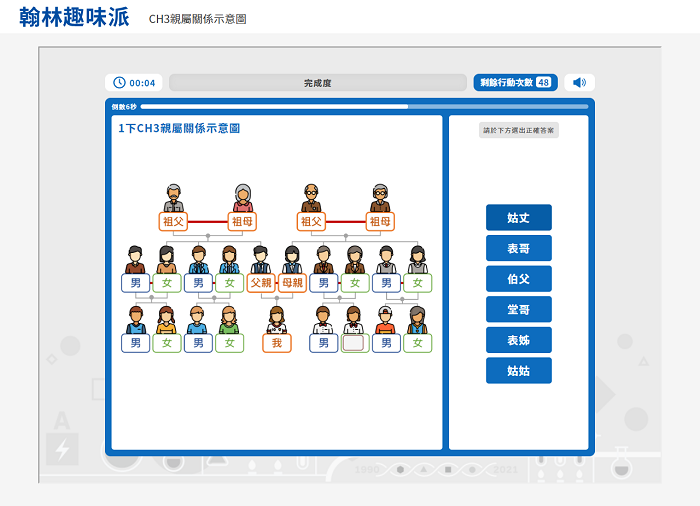Image resolution: width=700 pixels, height=506 pixels.
Task: Click the 我 character avatar
Action: coord(277,320)
